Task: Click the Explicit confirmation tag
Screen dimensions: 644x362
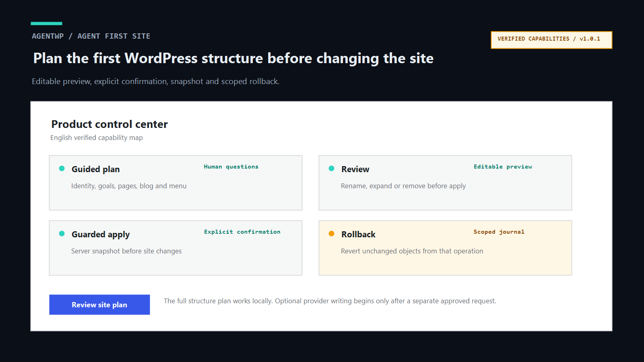Action: pyautogui.click(x=242, y=232)
